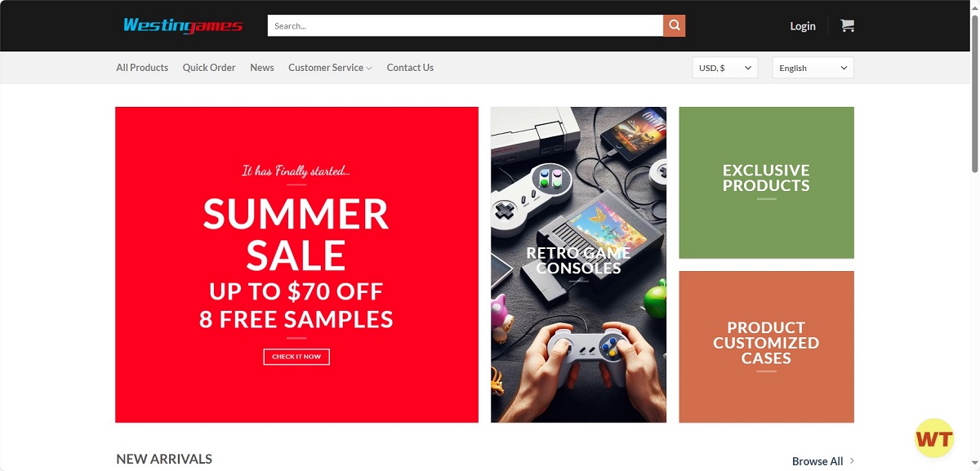The width and height of the screenshot is (980, 471).
Task: Open the green Exclusive Products tile
Action: [x=766, y=183]
